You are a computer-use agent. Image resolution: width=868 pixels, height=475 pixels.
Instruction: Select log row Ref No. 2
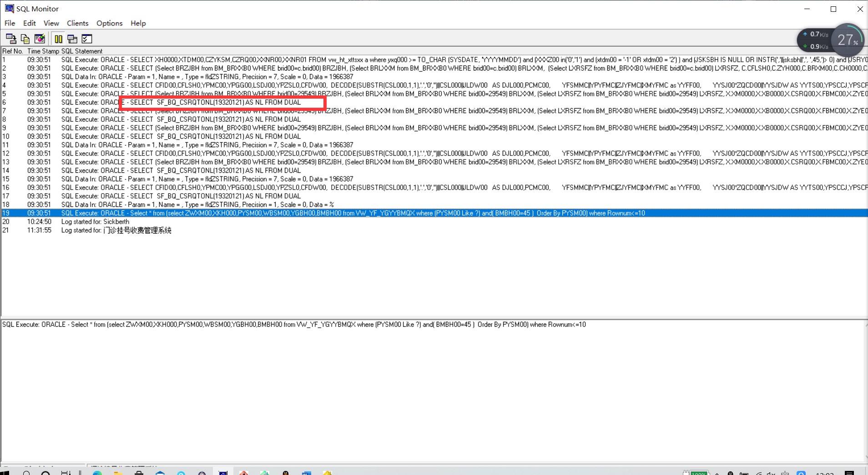(x=434, y=68)
